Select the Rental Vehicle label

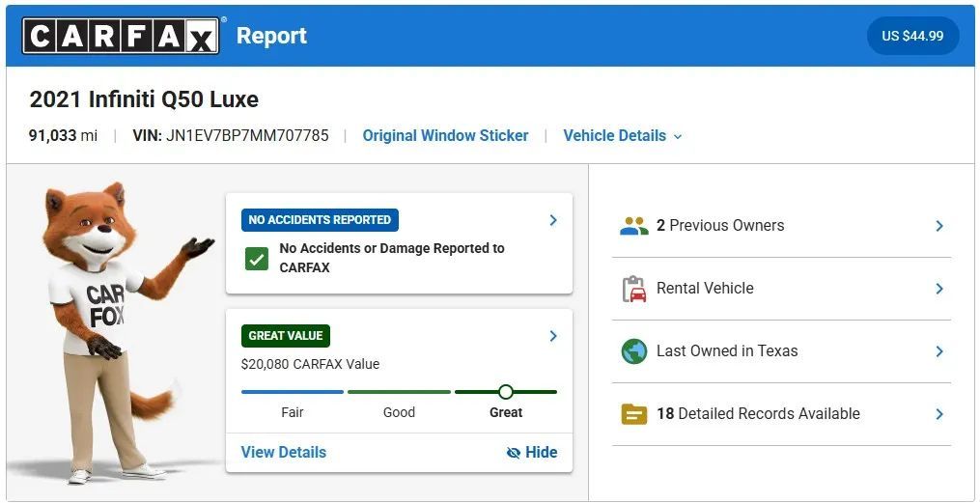pyautogui.click(x=705, y=288)
